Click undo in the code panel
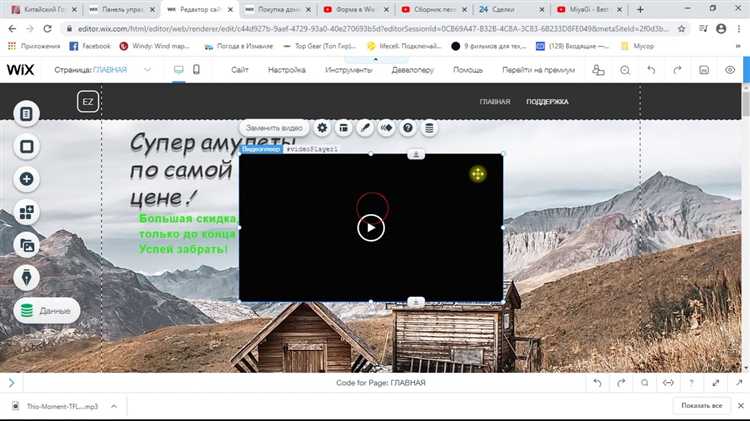This screenshot has width=750, height=421. 597,383
